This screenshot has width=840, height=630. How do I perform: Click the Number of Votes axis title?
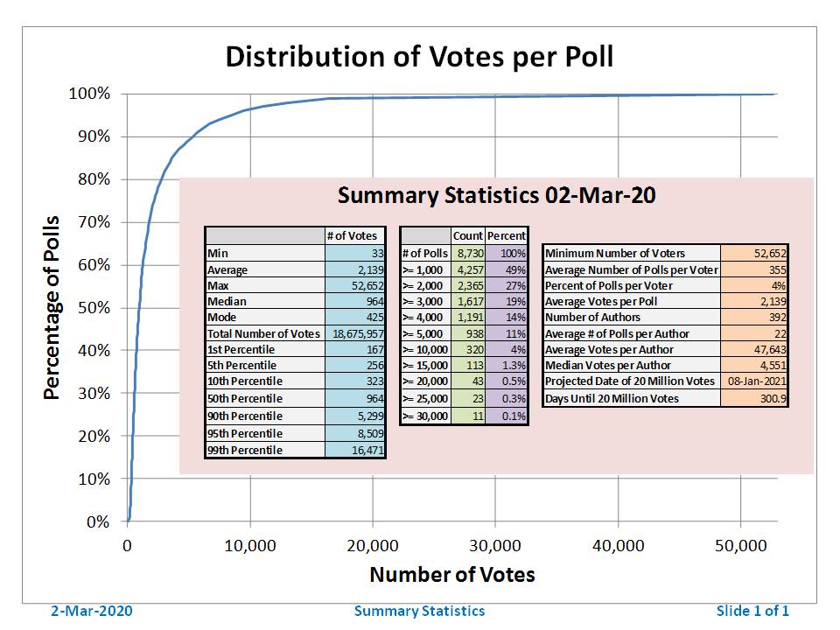click(451, 575)
